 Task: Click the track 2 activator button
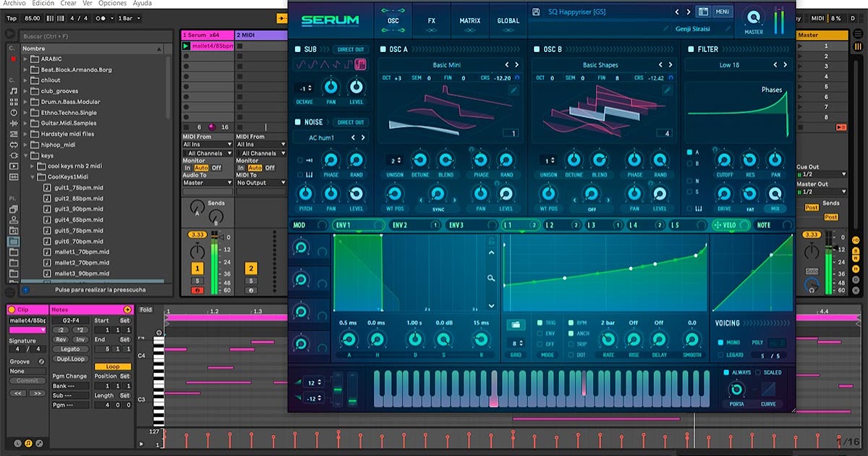[251, 269]
